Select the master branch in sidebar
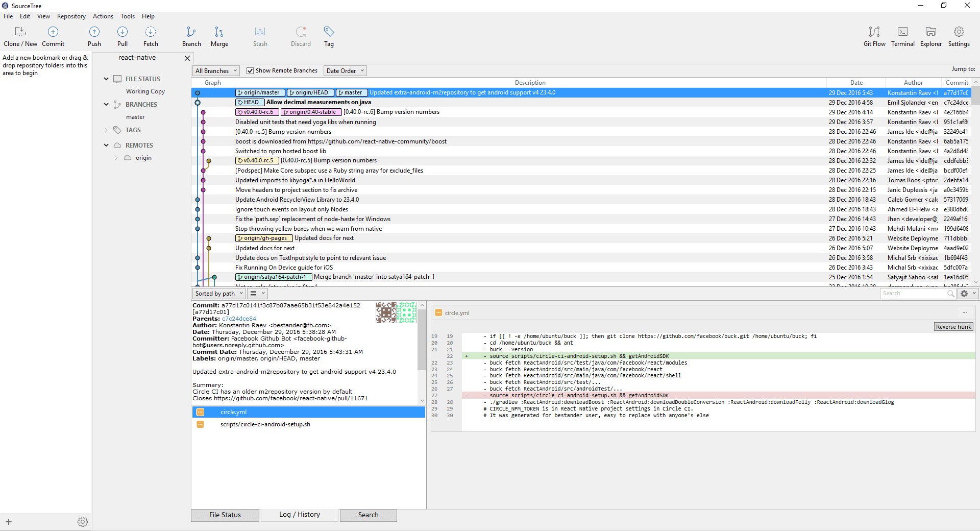Image resolution: width=980 pixels, height=531 pixels. pyautogui.click(x=135, y=117)
